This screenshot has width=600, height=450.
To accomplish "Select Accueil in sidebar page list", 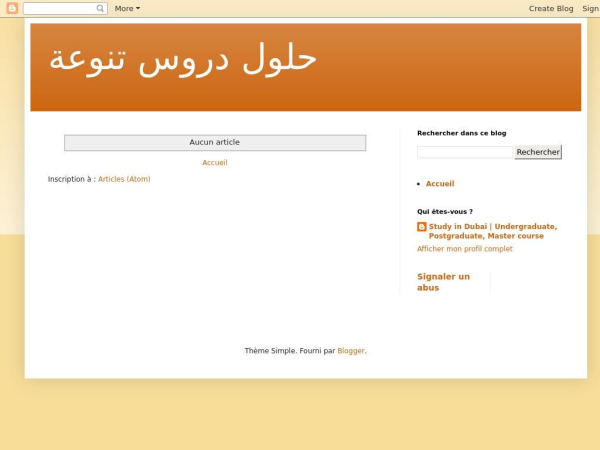I will pyautogui.click(x=440, y=184).
